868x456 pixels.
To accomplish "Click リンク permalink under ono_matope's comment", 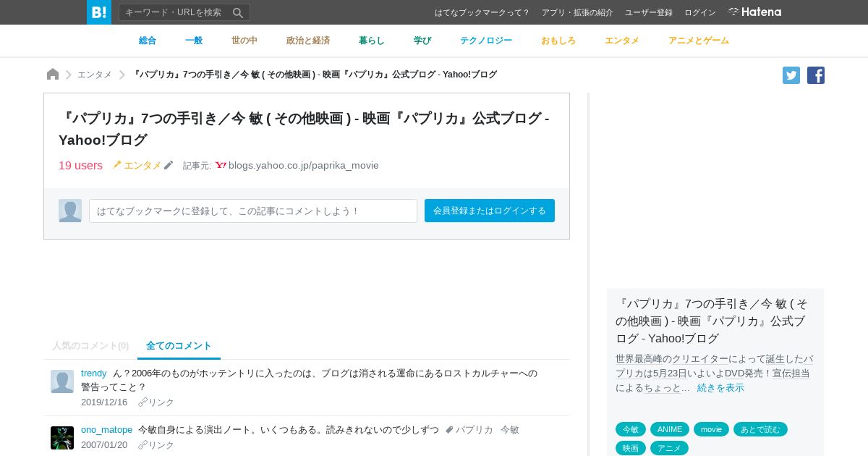I will pos(156,445).
